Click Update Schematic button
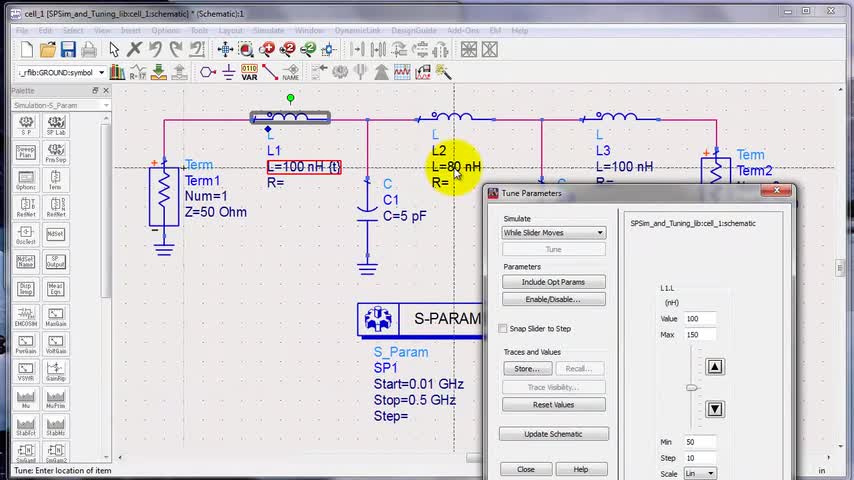The height and width of the screenshot is (480, 854). click(x=553, y=434)
